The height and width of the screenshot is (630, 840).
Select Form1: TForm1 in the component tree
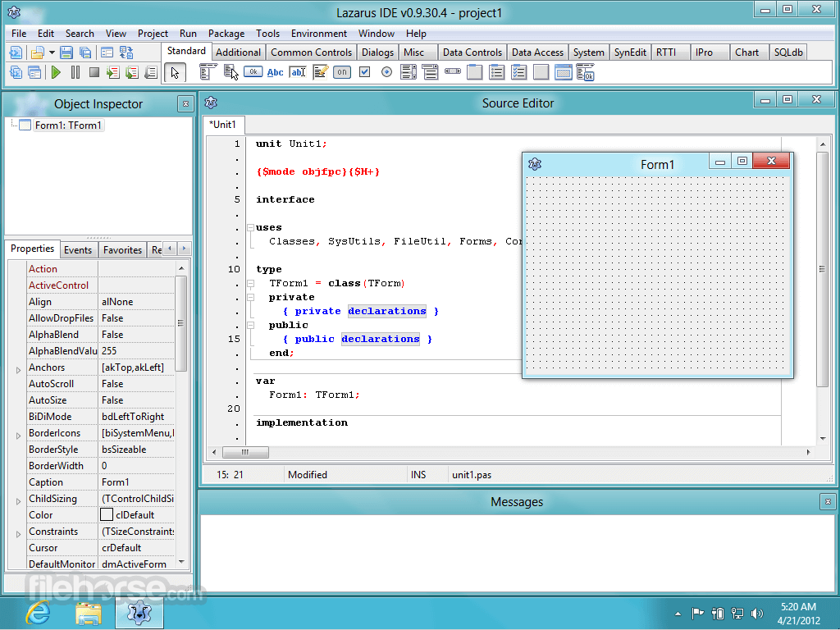[x=68, y=126]
